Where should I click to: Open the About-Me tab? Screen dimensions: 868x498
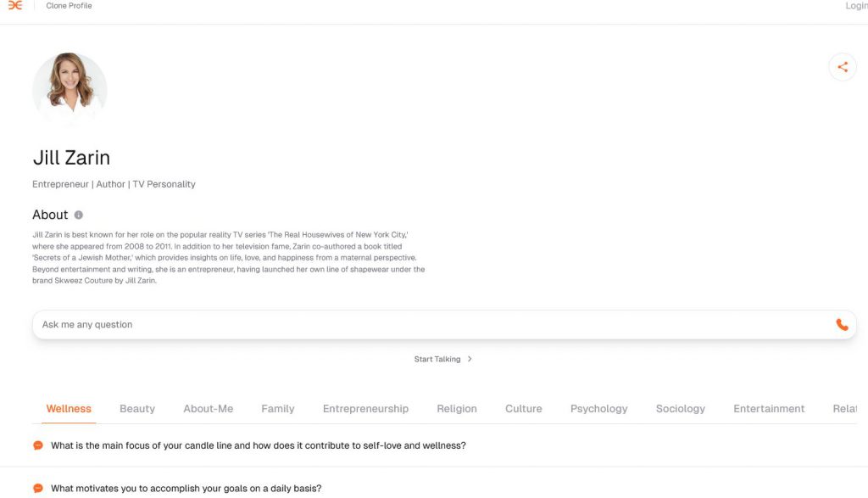coord(209,408)
